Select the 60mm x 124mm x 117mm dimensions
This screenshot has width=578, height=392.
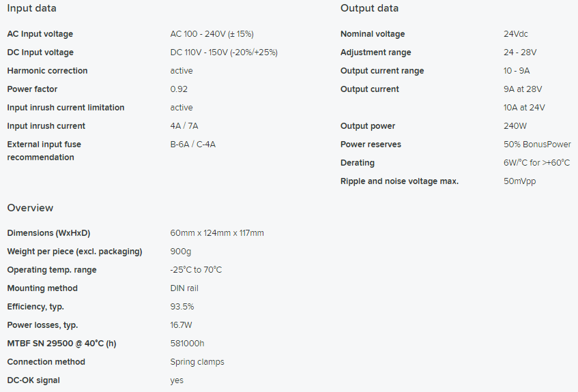click(x=217, y=233)
